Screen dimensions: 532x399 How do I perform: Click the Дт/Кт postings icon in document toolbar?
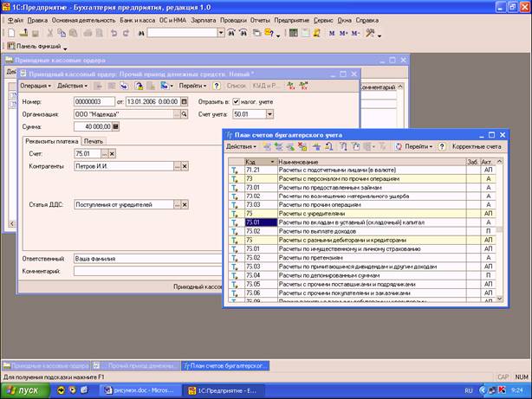pyautogui.click(x=290, y=86)
